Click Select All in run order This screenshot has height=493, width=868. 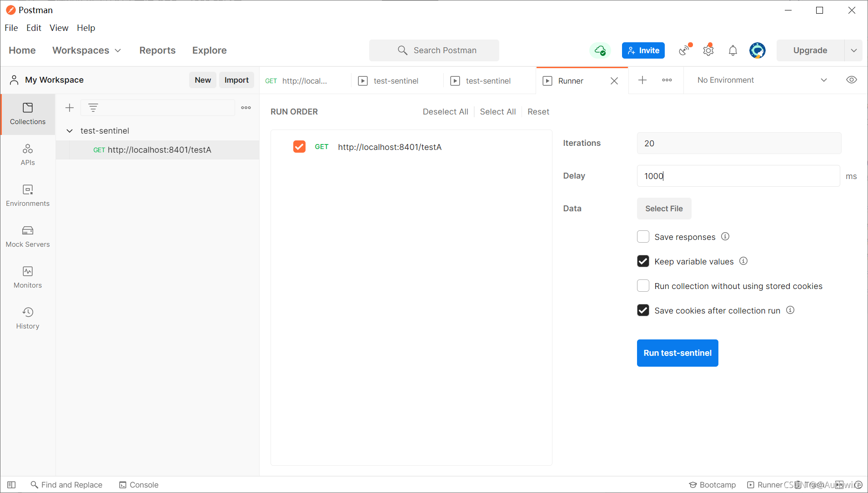pos(498,112)
